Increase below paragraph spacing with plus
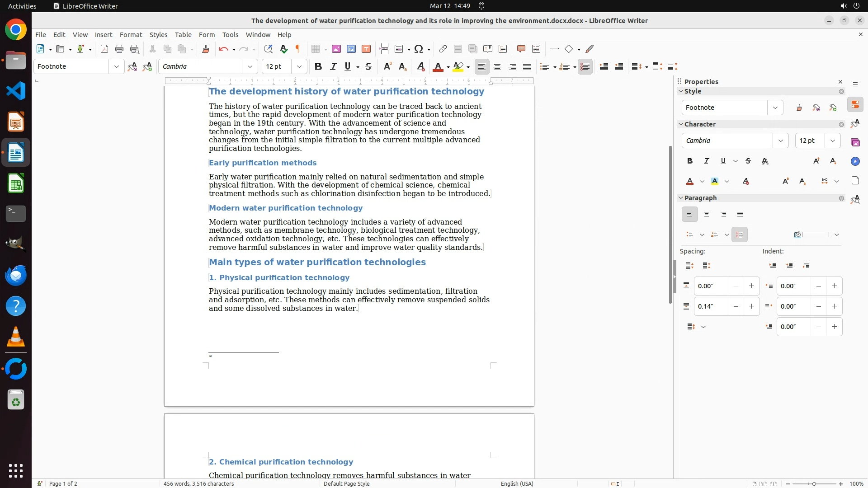This screenshot has width=868, height=488. 751,307
